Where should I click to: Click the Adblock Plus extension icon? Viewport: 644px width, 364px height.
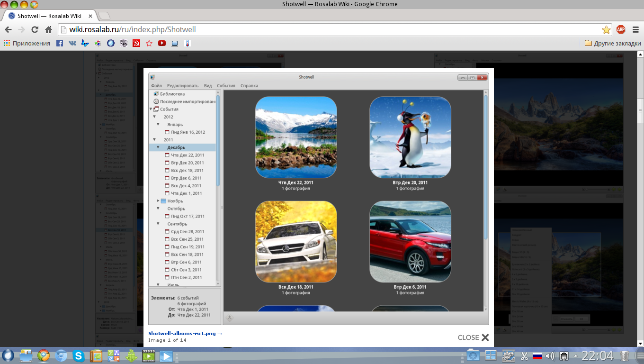point(621,29)
